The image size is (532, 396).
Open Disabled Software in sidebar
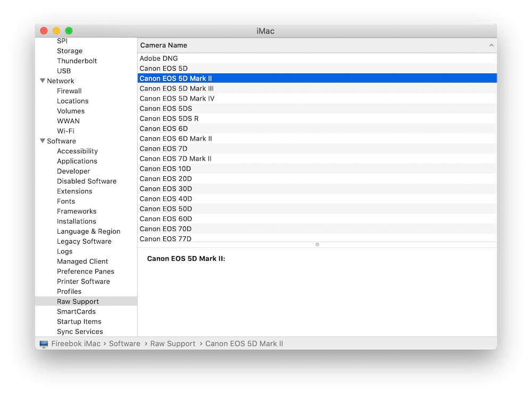(87, 181)
